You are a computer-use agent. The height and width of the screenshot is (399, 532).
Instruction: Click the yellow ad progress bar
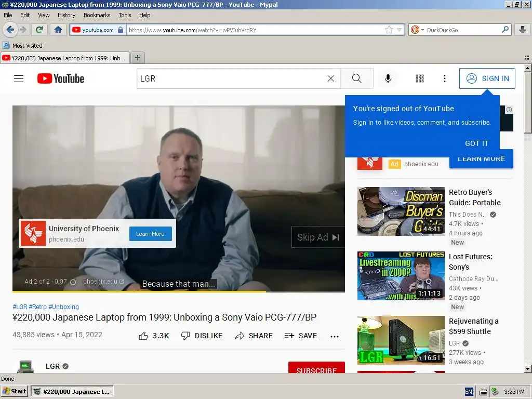(139, 291)
